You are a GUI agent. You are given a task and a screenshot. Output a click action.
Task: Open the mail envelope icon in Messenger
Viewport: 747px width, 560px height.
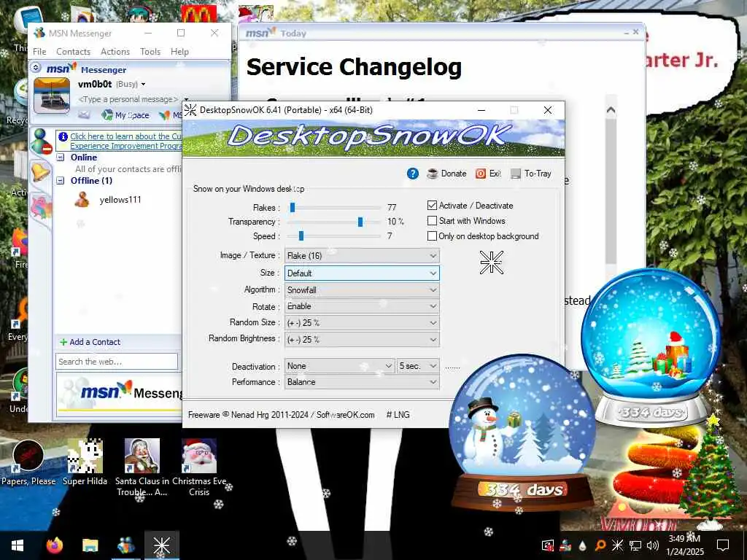[x=84, y=114]
